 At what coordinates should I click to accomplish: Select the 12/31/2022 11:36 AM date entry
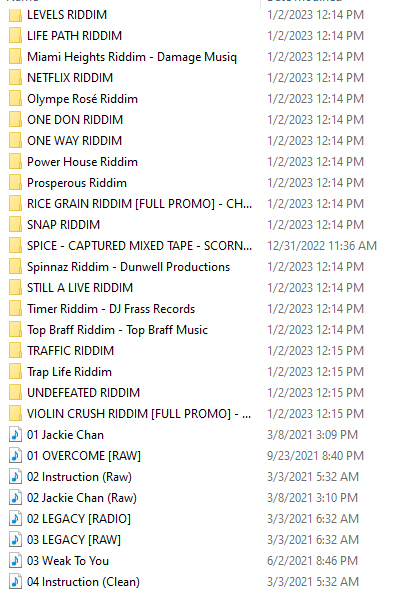coord(322,246)
